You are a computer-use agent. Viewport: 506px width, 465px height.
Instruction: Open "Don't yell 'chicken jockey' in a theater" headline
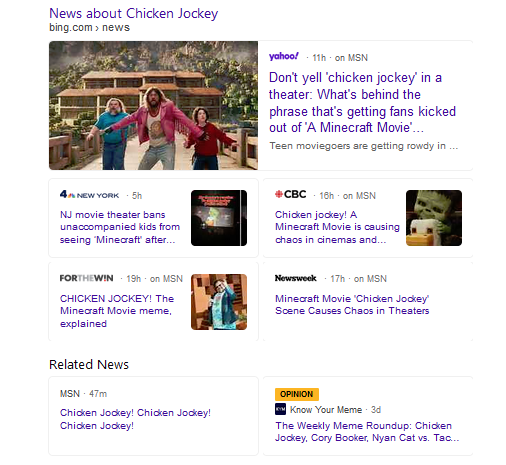pos(362,102)
